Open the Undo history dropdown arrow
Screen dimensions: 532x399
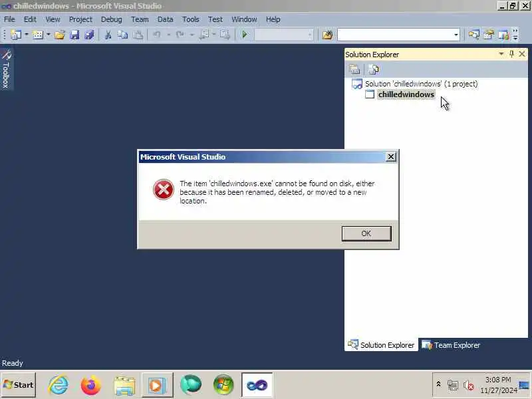[168, 35]
